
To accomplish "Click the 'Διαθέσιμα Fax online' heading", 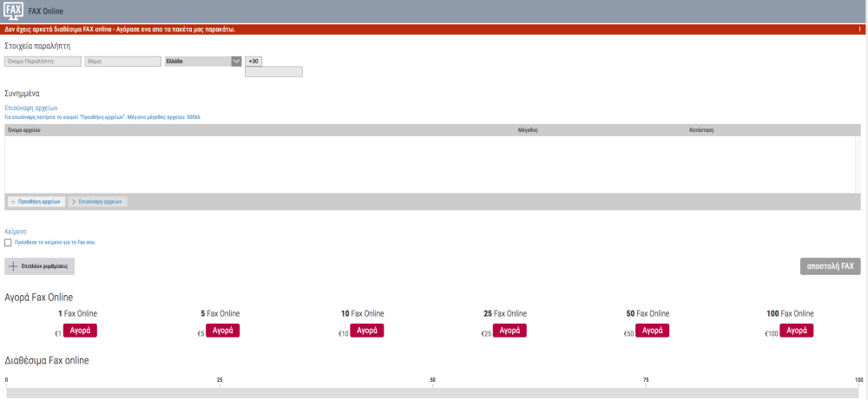I will 47,361.
